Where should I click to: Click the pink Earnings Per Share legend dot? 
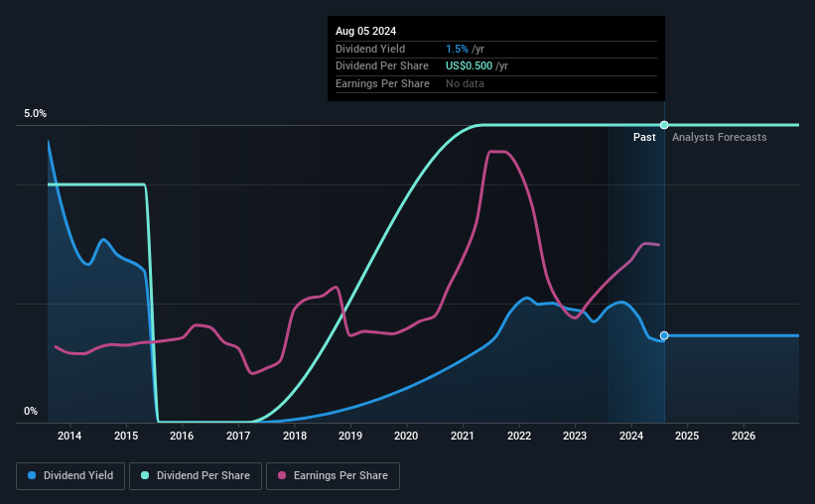pyautogui.click(x=282, y=475)
